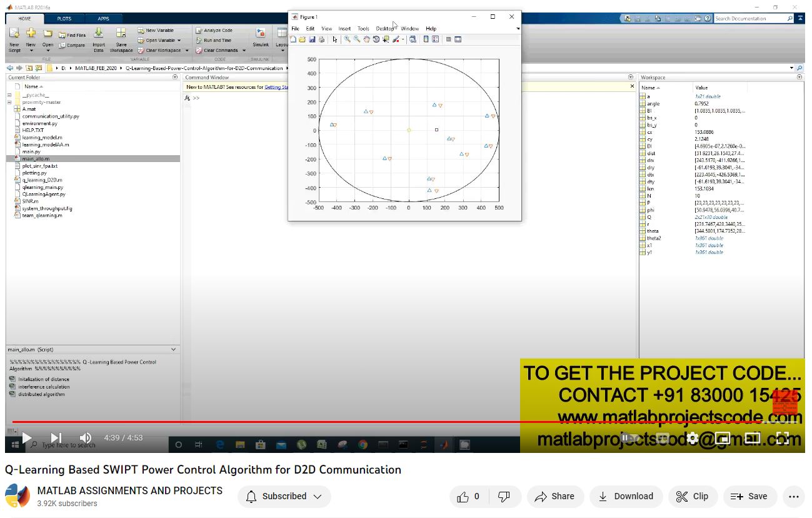
Task: Click New Script icon
Action: click(x=14, y=38)
